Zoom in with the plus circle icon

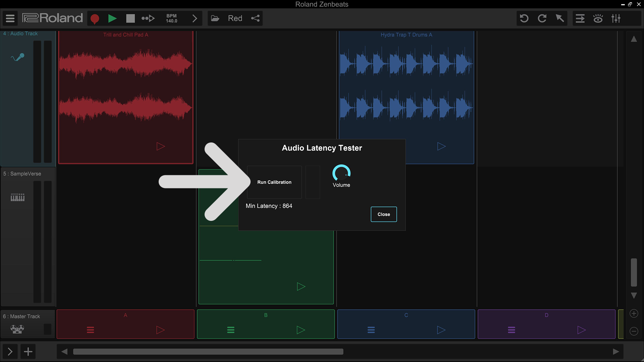634,313
